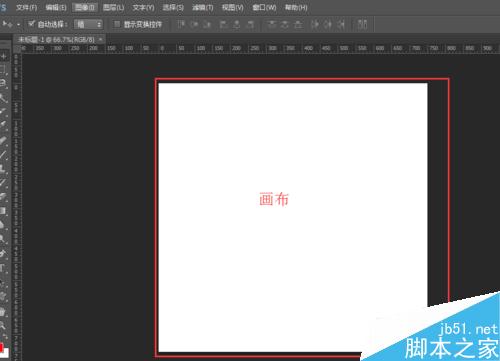Select the Rectangular Marquee tool
This screenshot has height=361, width=500.
(3, 70)
